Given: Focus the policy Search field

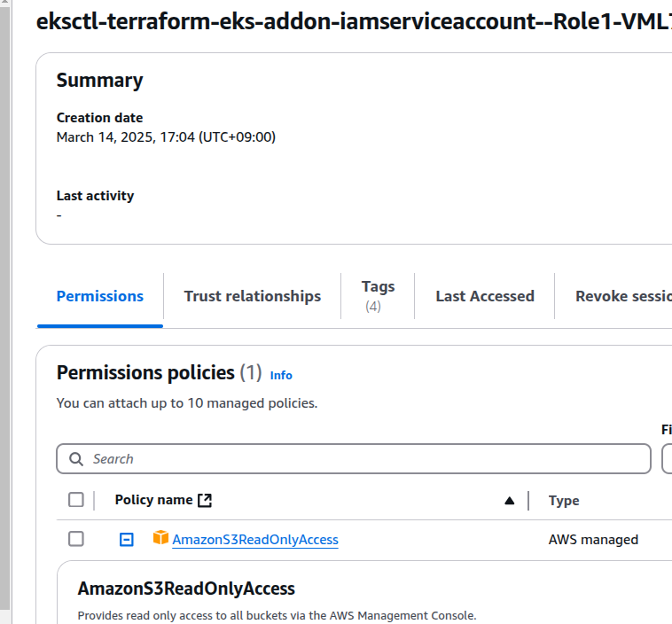Looking at the screenshot, I should pos(354,459).
